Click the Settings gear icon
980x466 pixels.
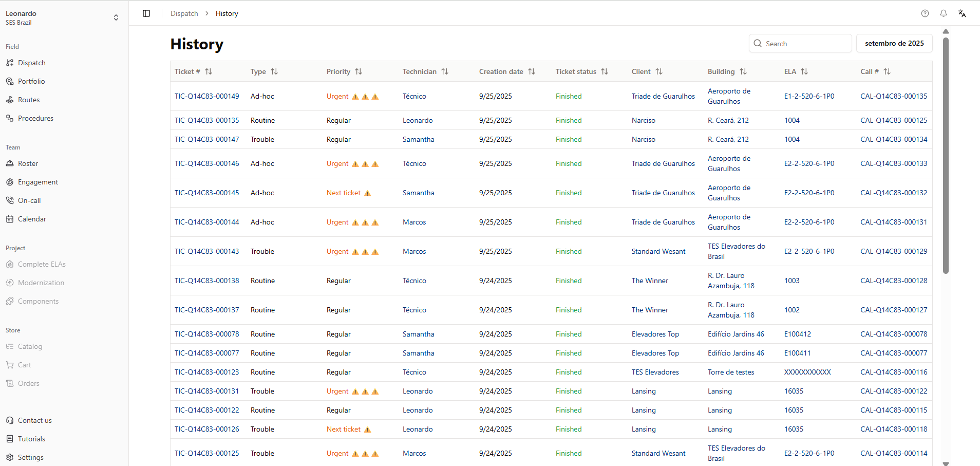[x=10, y=457]
